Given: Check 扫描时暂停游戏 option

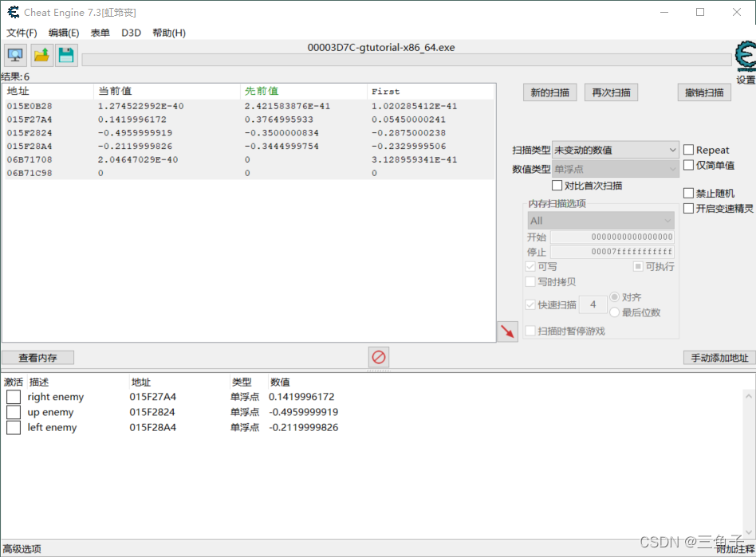Looking at the screenshot, I should click(x=530, y=331).
